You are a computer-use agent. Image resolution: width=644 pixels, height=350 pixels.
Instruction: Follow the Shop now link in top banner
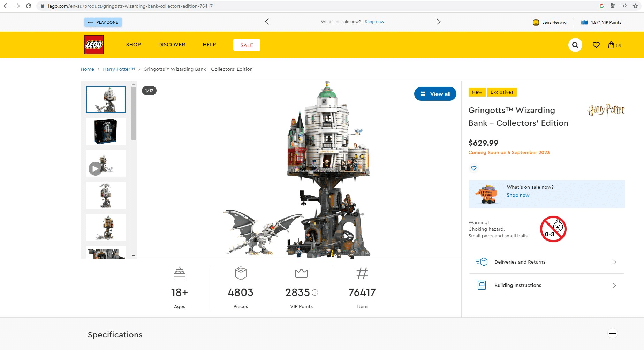[x=374, y=22]
